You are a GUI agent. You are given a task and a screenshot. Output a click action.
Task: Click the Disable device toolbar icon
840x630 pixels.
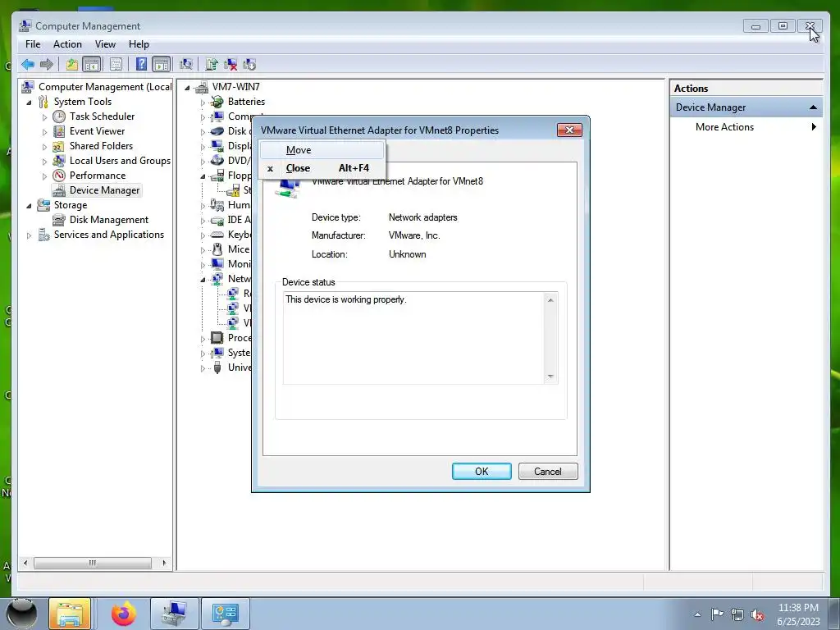[249, 65]
